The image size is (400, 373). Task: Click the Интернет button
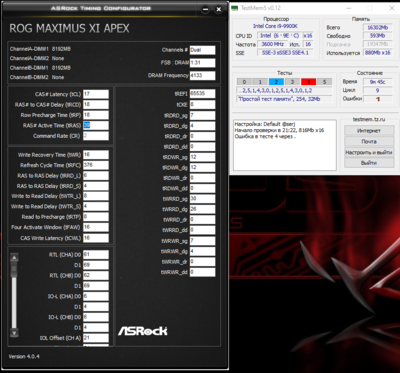tap(369, 131)
